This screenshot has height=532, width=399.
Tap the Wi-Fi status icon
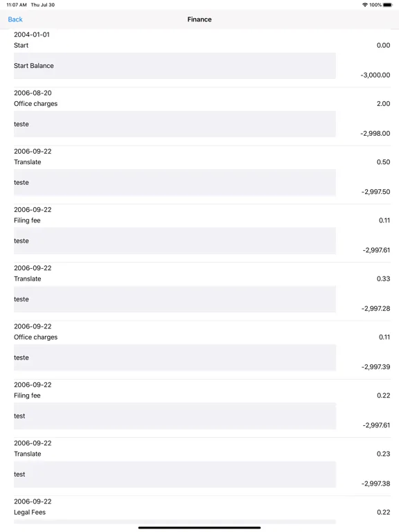click(365, 5)
